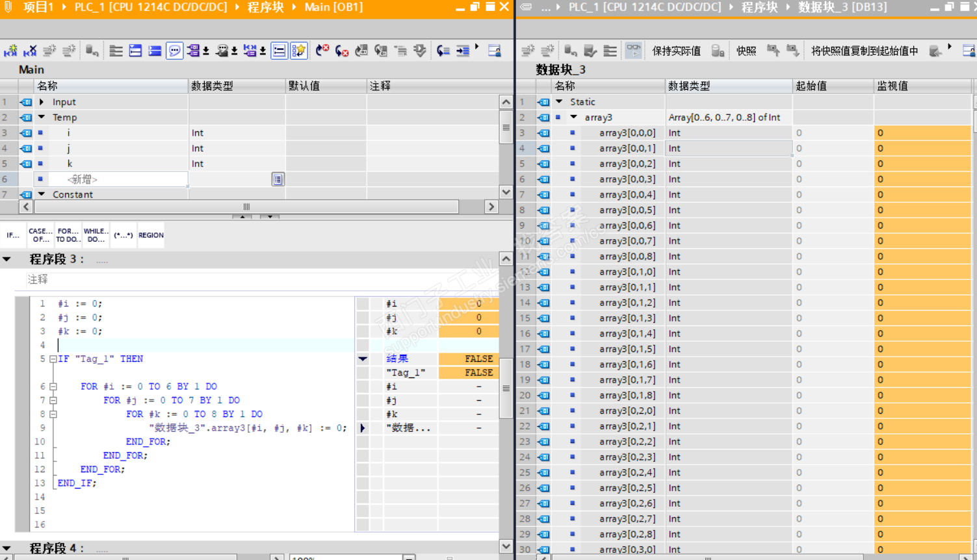The width and height of the screenshot is (977, 560).
Task: Collapse the array3 node in data block
Action: (573, 118)
